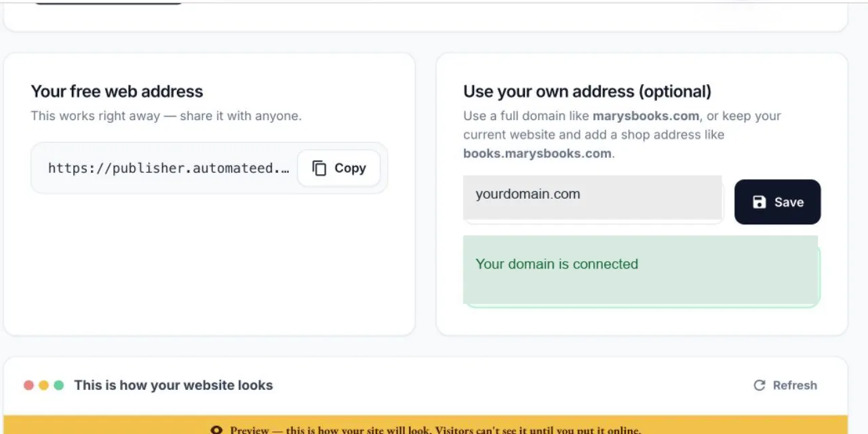
Task: Refresh the website preview
Action: [x=785, y=385]
